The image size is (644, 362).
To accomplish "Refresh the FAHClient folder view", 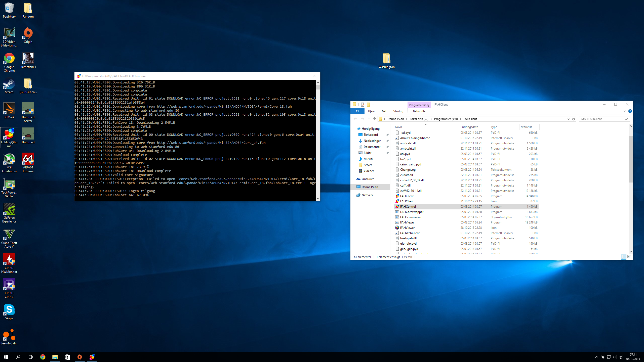I will [574, 119].
